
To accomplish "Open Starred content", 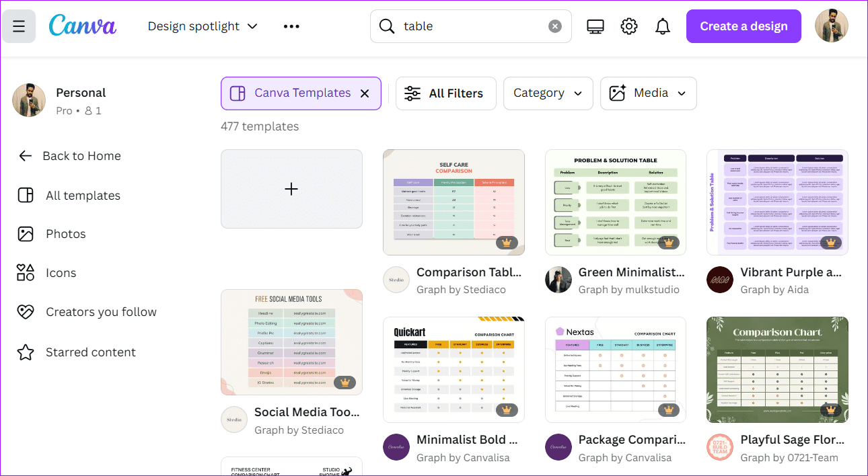I will (90, 352).
